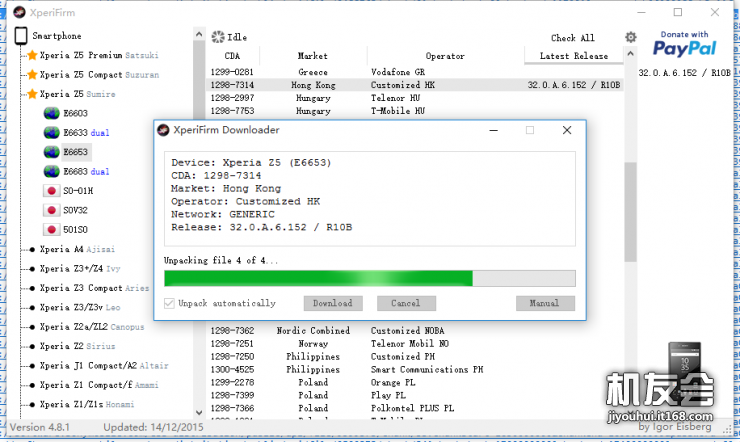Click the Idle status spinner icon
The height and width of the screenshot is (442, 740).
(x=218, y=37)
